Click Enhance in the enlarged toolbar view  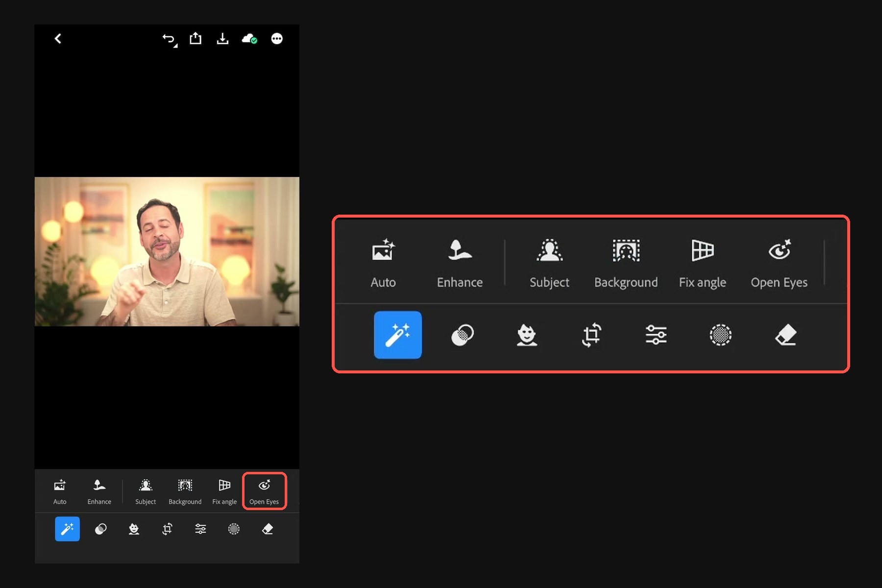pos(460,264)
